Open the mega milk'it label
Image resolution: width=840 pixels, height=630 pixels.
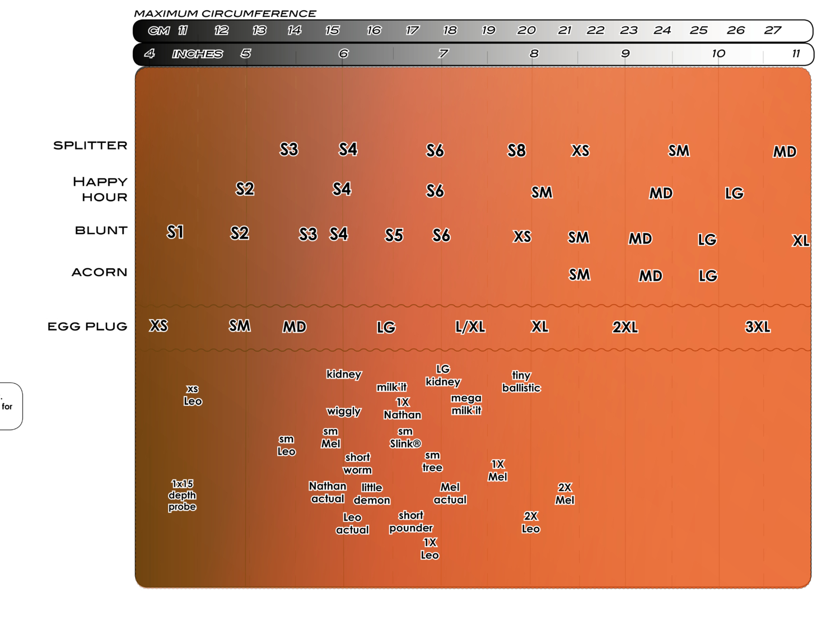(466, 404)
